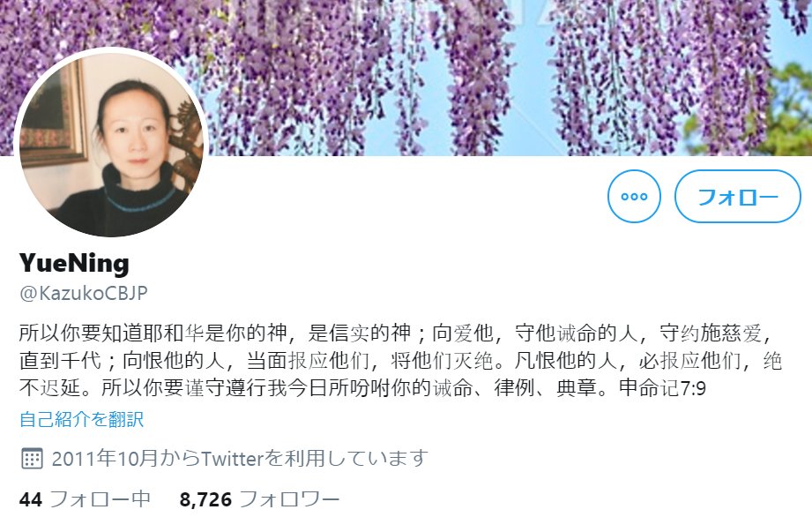
Task: Open YueNing's circular profile photo
Action: tap(111, 142)
